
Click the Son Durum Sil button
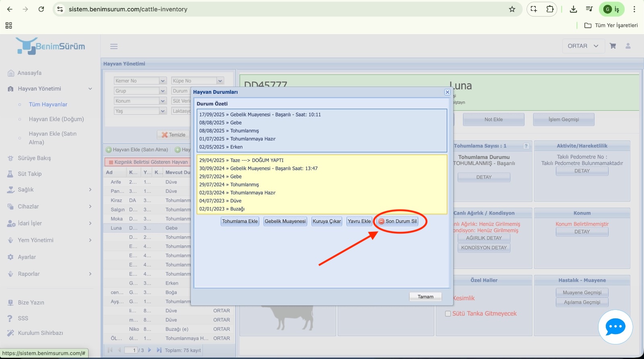[398, 221]
